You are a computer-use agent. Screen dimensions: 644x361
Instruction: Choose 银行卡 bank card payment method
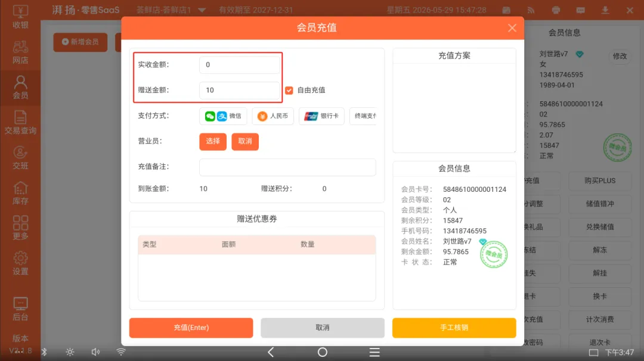tap(321, 116)
